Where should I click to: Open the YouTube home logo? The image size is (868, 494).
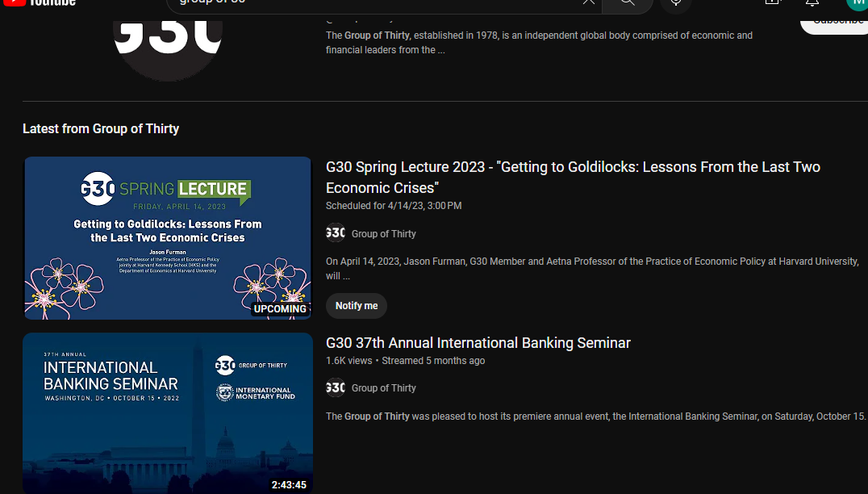tap(39, 2)
